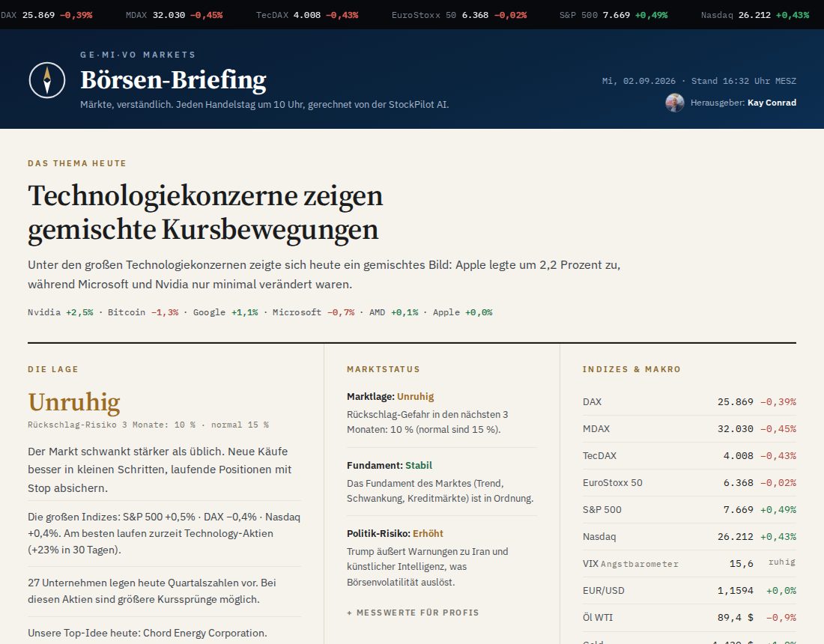Screen dimensions: 824x644
Task: Click TecDAX in the top ticker
Action: [307, 15]
